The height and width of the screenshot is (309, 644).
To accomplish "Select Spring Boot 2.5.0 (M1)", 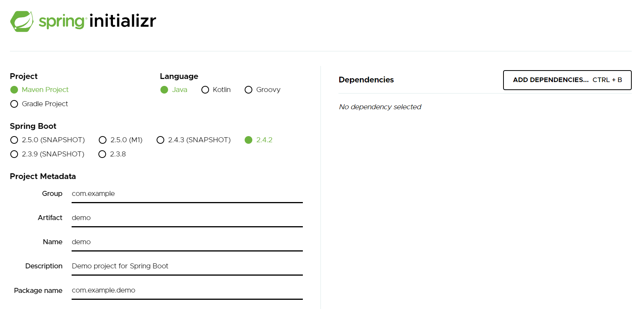I will (103, 140).
